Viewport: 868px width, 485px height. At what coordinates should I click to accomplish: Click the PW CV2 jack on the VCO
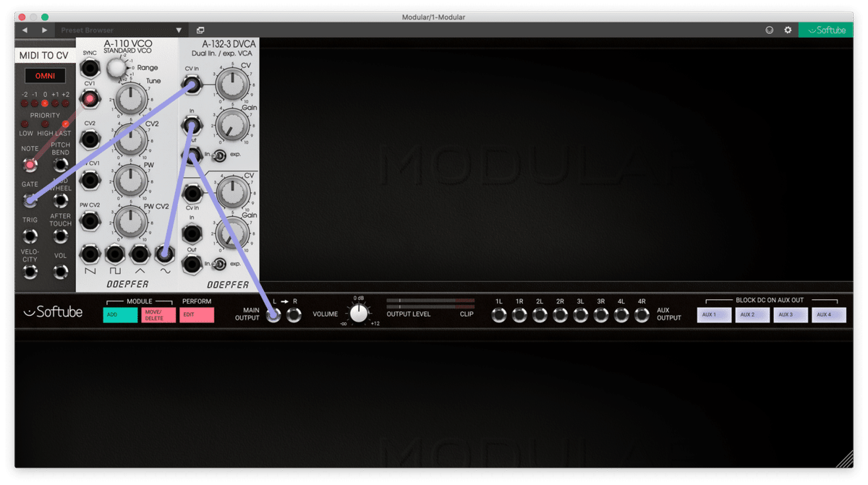[x=90, y=220]
